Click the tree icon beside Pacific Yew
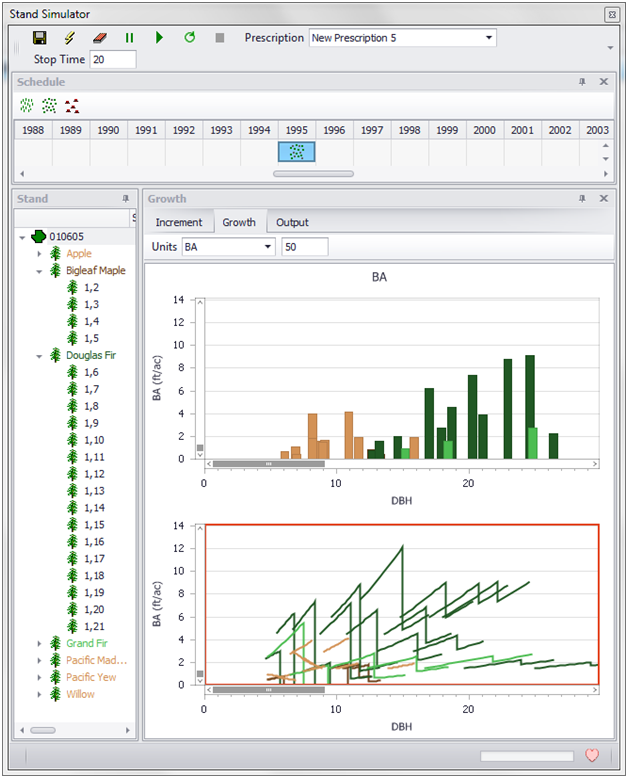The width and height of the screenshot is (628, 778). (x=56, y=677)
